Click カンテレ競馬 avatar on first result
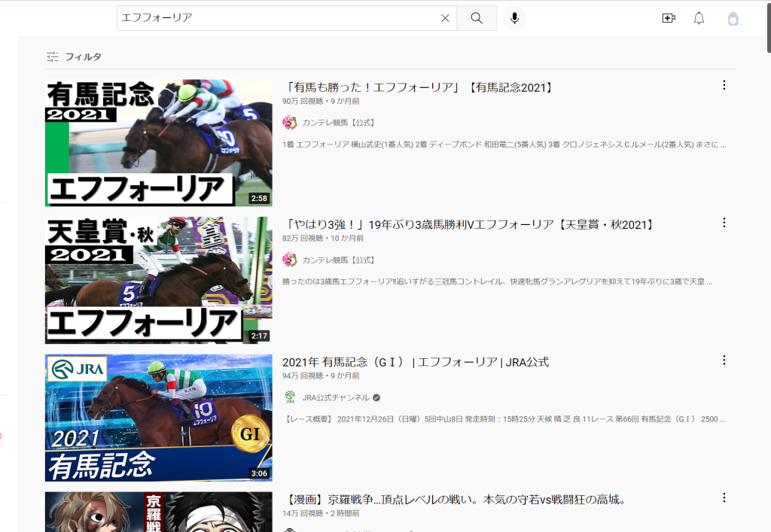Image resolution: width=771 pixels, height=532 pixels. (x=290, y=123)
